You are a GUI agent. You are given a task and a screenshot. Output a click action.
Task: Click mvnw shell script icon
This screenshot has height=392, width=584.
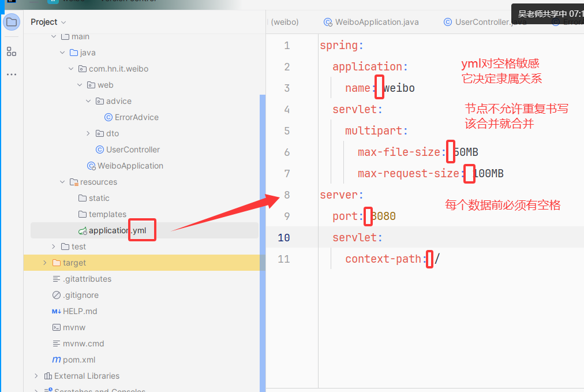click(x=57, y=327)
